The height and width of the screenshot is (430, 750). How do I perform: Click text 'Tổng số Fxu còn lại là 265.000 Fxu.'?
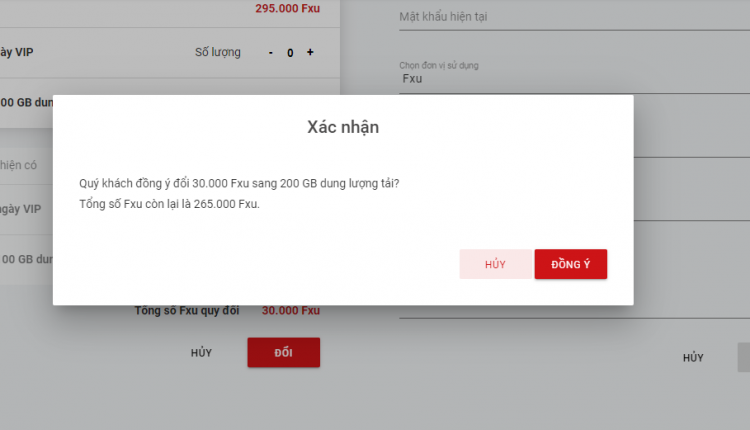(169, 204)
